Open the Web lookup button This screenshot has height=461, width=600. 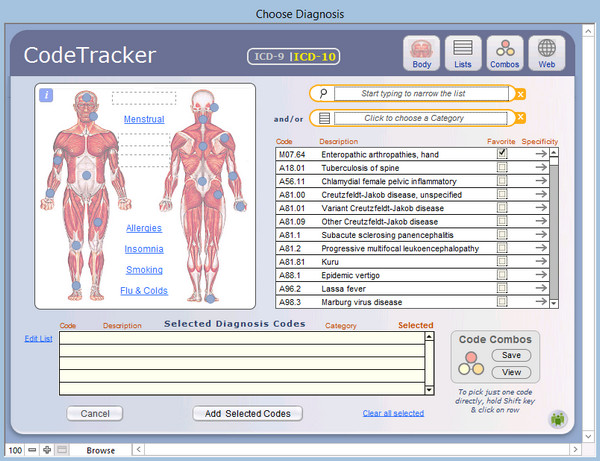pos(547,53)
